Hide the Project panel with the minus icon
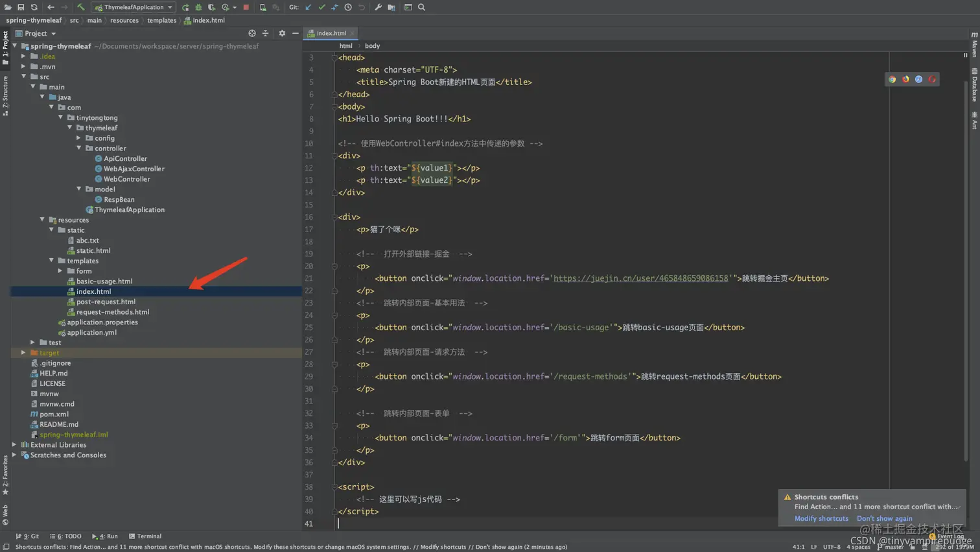The height and width of the screenshot is (552, 980). click(x=296, y=33)
